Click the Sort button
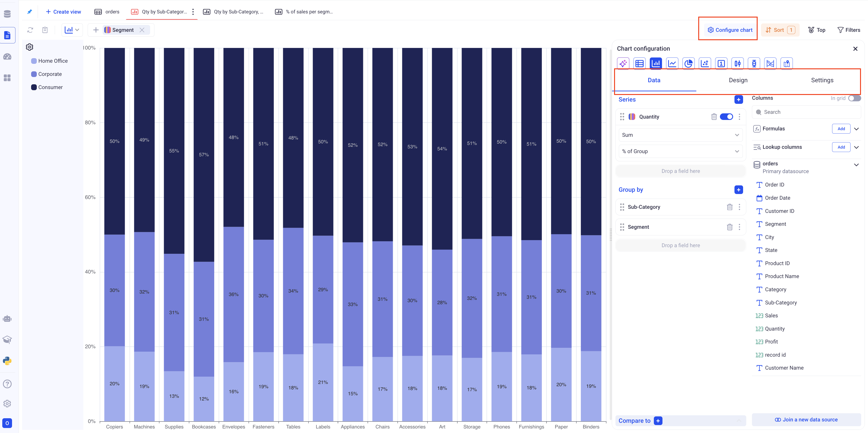This screenshot has width=868, height=433. 779,30
